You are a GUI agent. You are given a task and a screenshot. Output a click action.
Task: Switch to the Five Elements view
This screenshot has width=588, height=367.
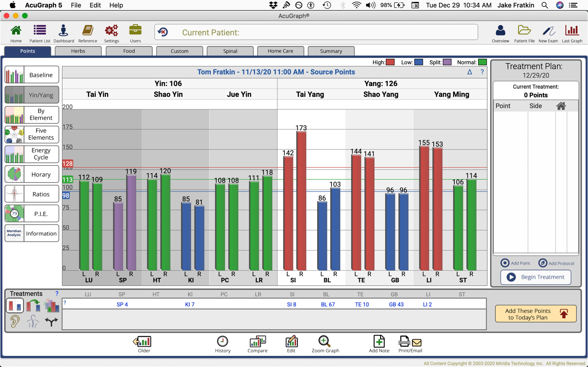pos(32,134)
